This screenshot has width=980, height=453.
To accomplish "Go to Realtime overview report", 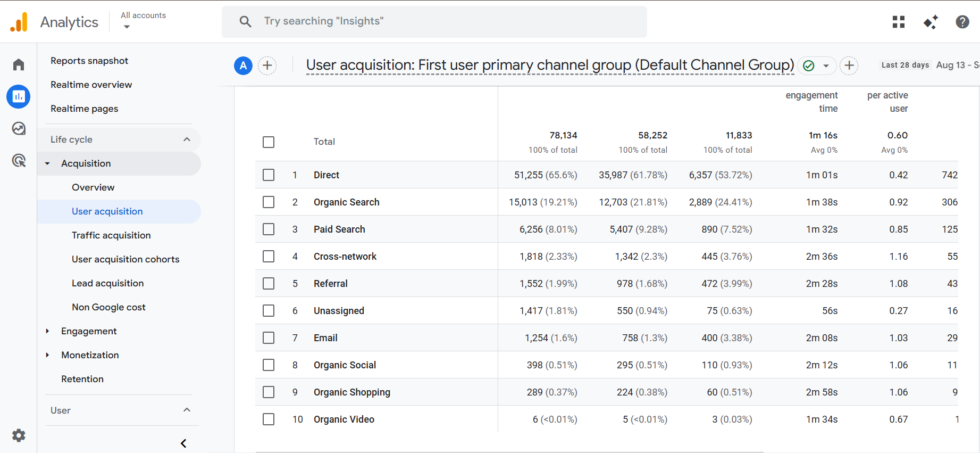I will click(91, 85).
